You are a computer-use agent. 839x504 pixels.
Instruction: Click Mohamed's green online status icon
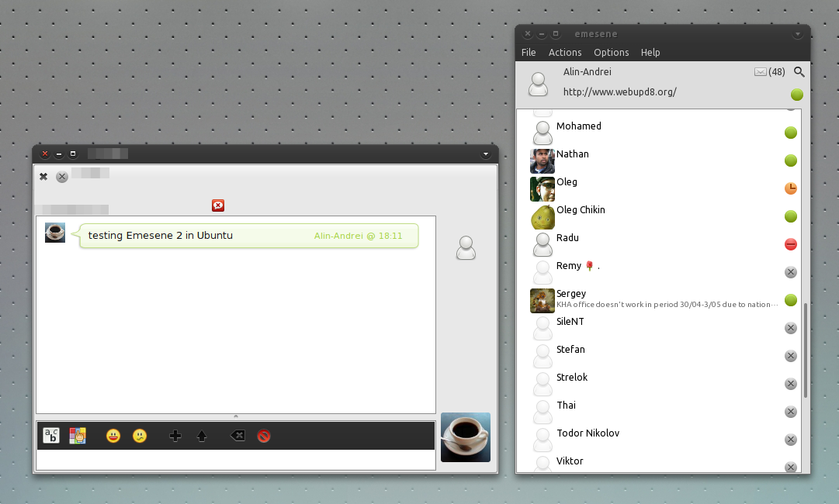coord(791,133)
